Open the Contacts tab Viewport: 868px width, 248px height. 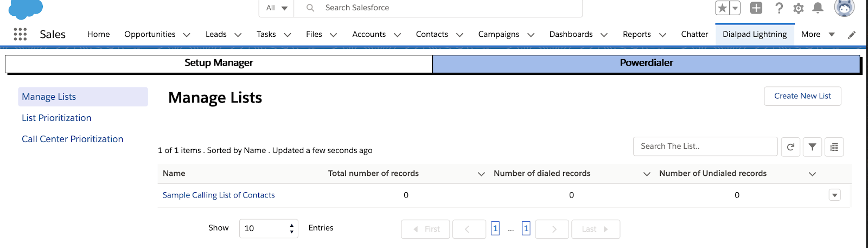[432, 34]
